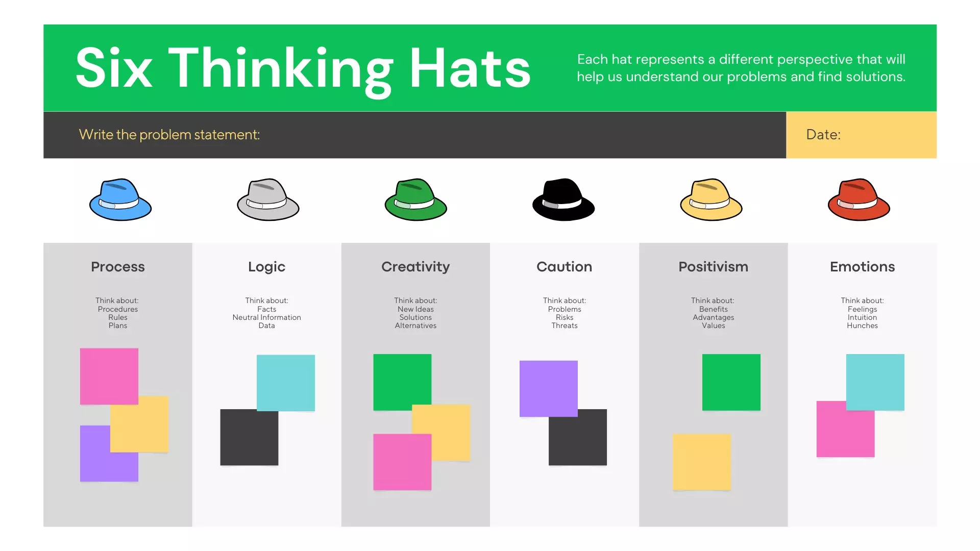Click the teal sticky note under Emotions
The image size is (980, 551).
875,382
